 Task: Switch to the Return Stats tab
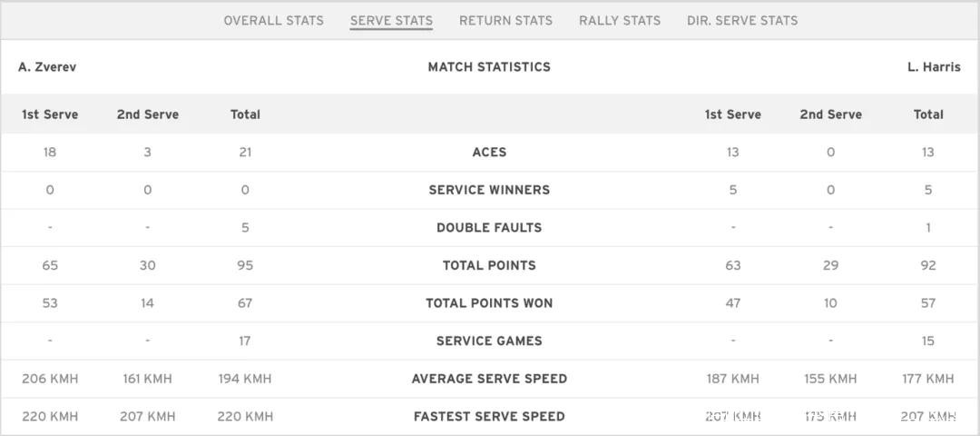[505, 20]
